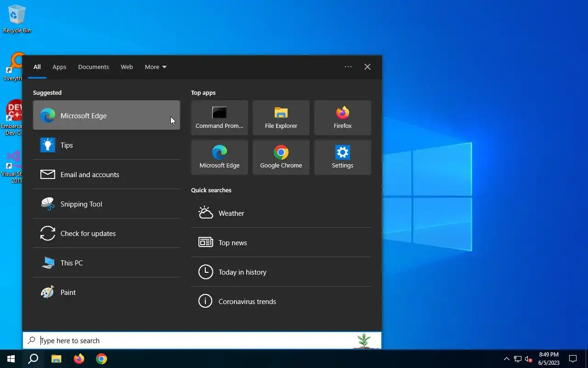
Task: Click the network status tray icon
Action: coord(518,359)
